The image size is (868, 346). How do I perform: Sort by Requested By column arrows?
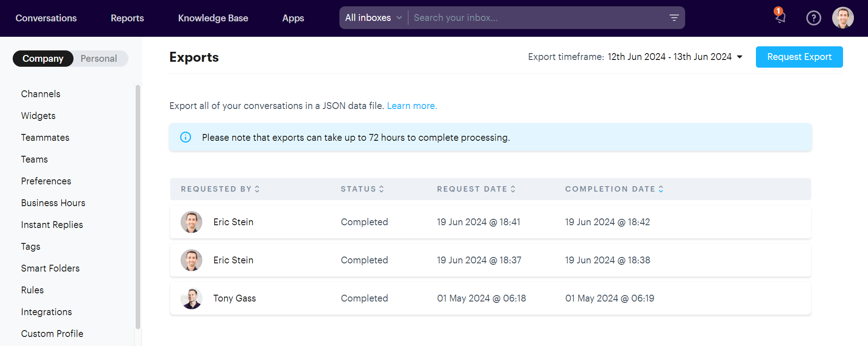(x=257, y=189)
